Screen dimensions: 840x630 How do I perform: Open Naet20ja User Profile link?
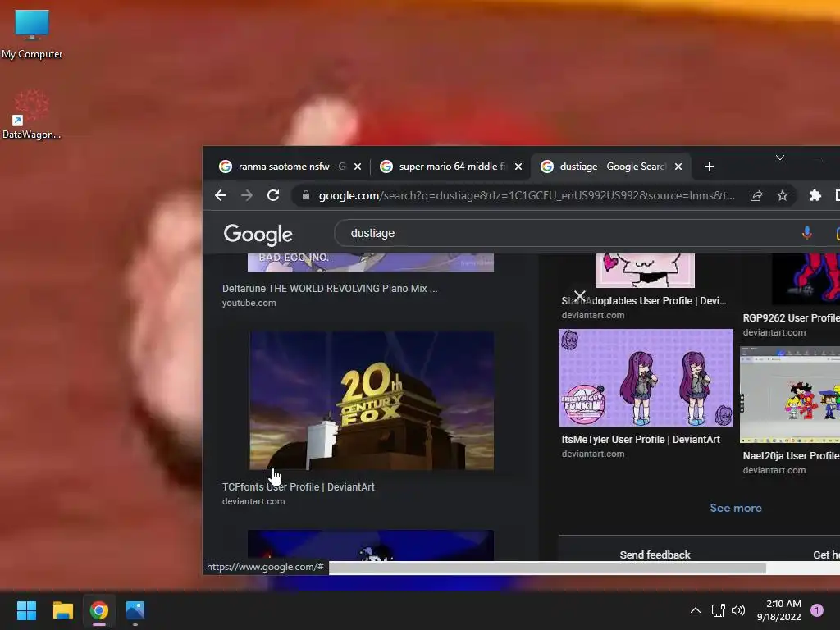tap(792, 456)
